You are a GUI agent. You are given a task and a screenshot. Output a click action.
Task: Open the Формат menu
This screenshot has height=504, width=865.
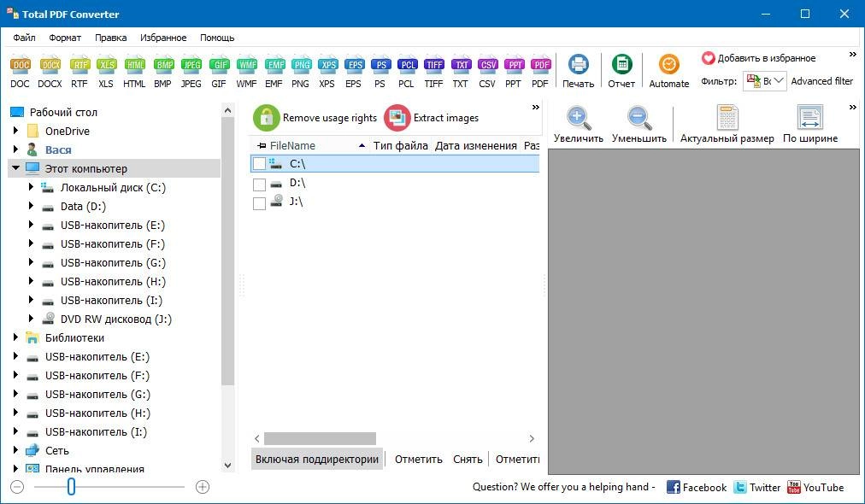(x=65, y=38)
